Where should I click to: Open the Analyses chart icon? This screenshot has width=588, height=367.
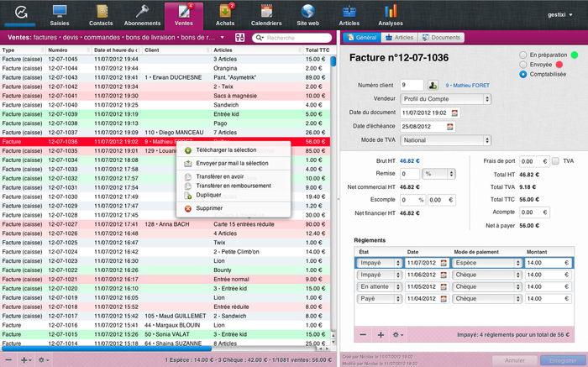pos(391,13)
